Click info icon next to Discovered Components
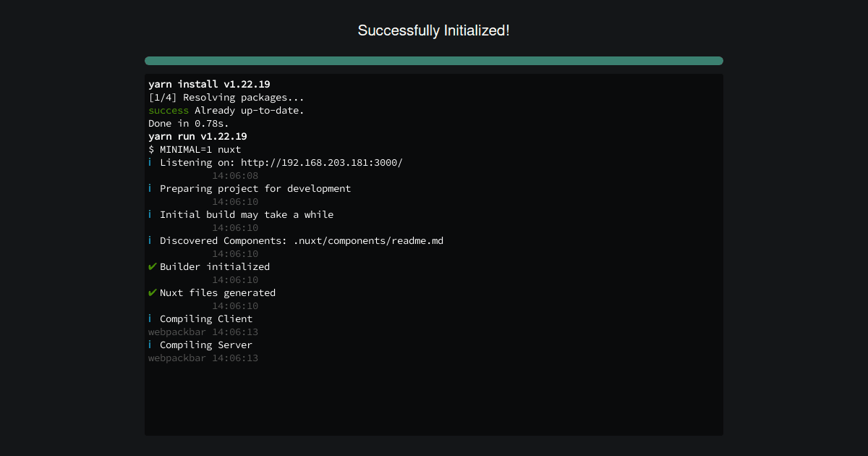868x456 pixels. [150, 240]
